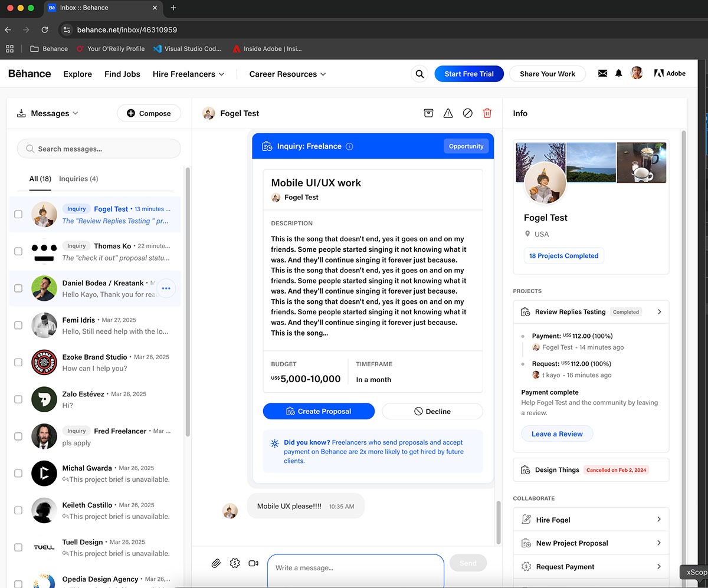Tick the Femi Idris conversation checkbox
This screenshot has width=708, height=588.
click(x=18, y=326)
